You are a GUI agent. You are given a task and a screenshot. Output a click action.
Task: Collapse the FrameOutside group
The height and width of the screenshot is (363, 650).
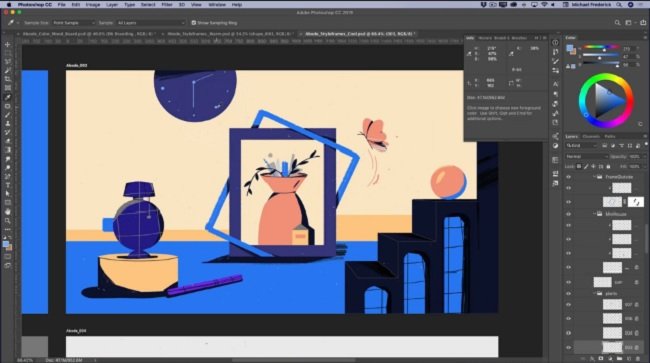coord(594,177)
